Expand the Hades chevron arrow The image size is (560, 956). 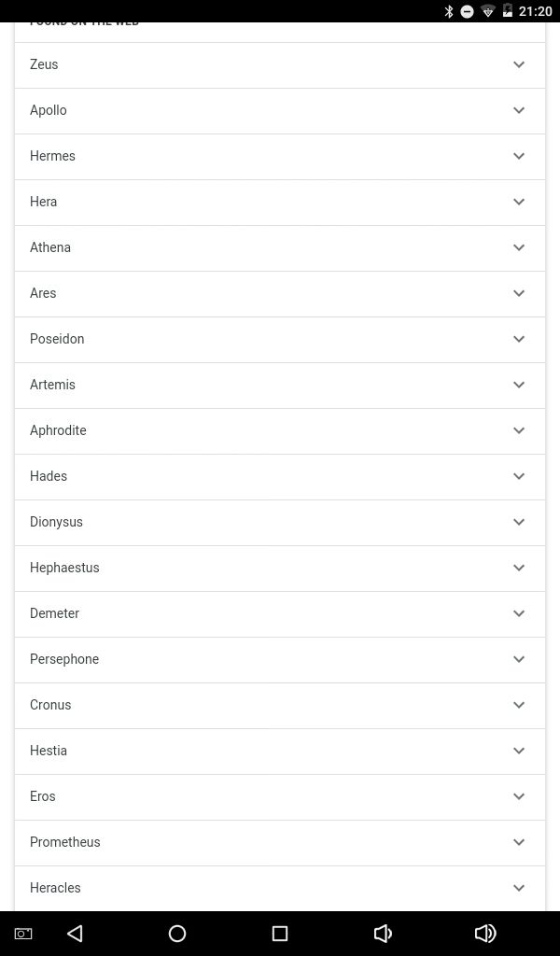(x=519, y=476)
